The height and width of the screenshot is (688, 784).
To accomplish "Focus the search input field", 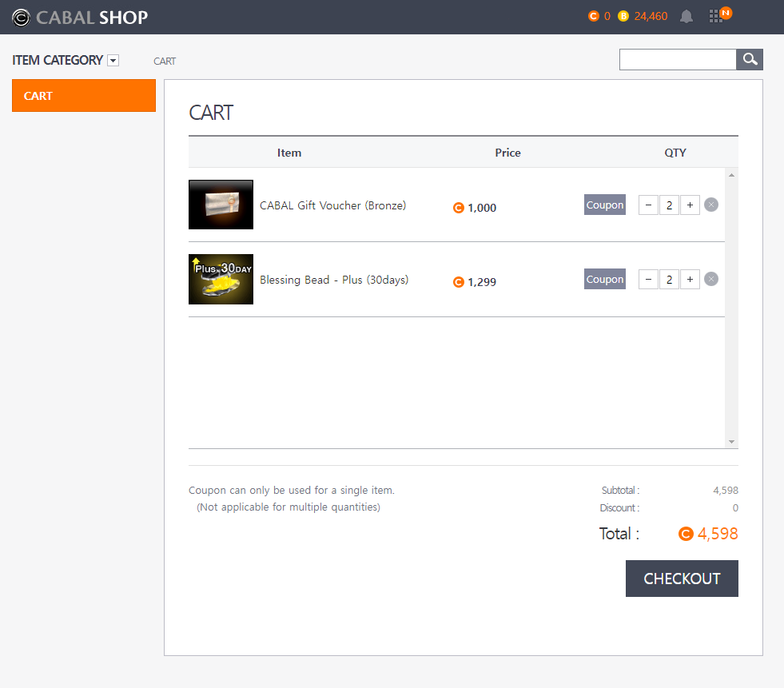I will (678, 59).
